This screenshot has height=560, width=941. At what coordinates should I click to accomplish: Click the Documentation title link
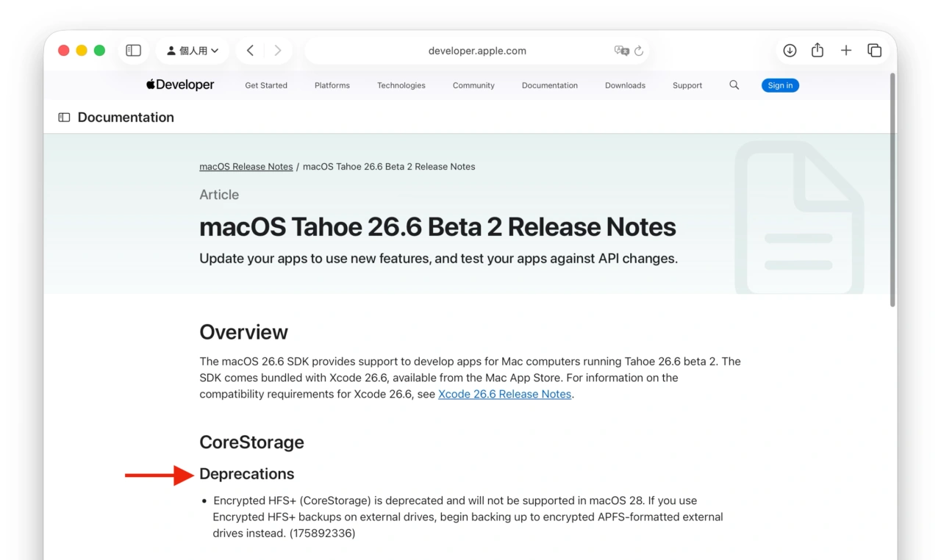coord(126,118)
